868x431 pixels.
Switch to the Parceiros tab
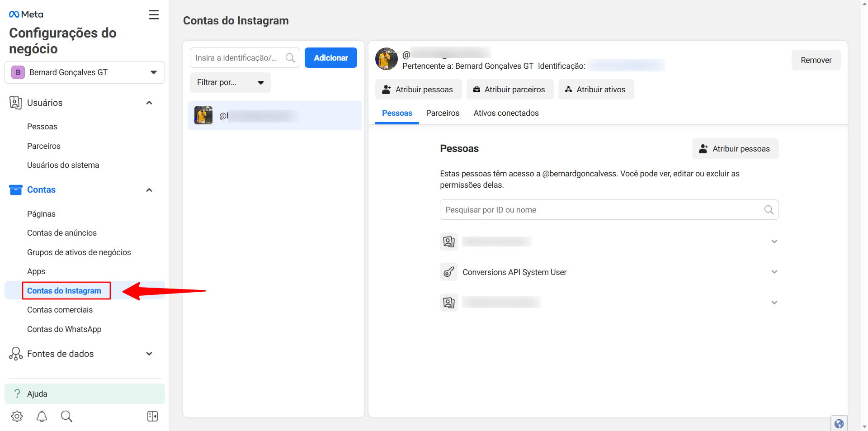coord(443,113)
